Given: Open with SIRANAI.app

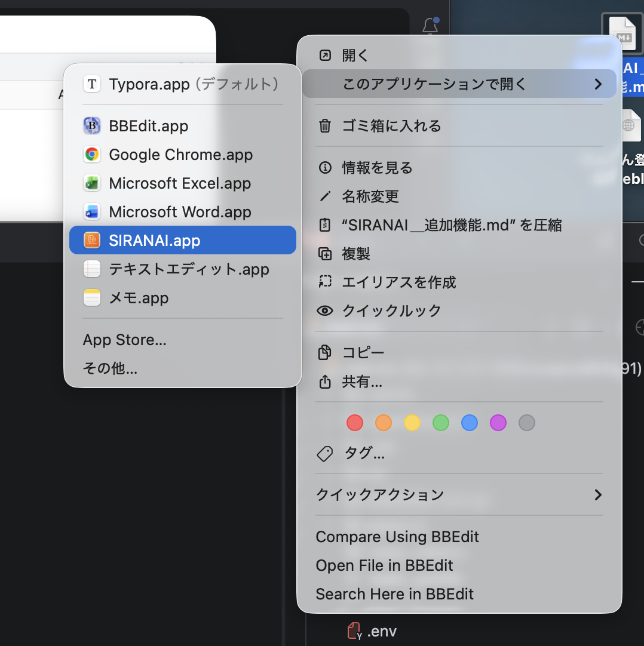Looking at the screenshot, I should click(x=183, y=240).
